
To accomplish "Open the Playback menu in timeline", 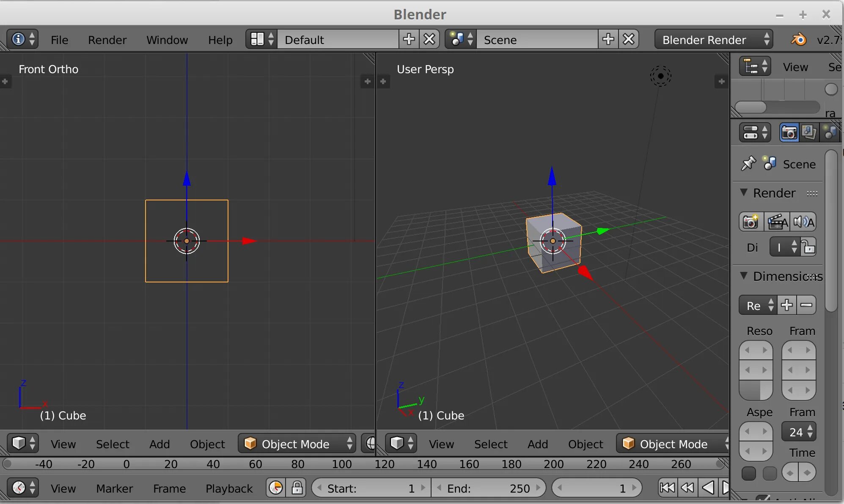I will (x=229, y=488).
